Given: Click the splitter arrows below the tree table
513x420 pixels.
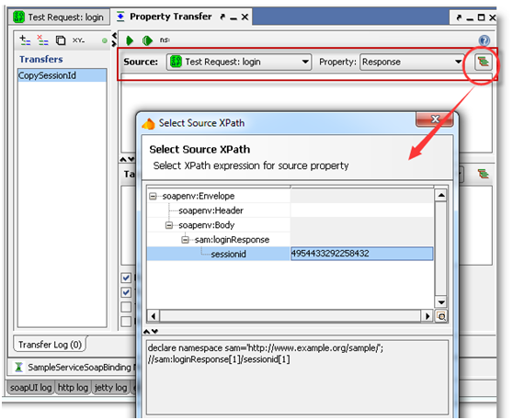Looking at the screenshot, I should (x=151, y=332).
